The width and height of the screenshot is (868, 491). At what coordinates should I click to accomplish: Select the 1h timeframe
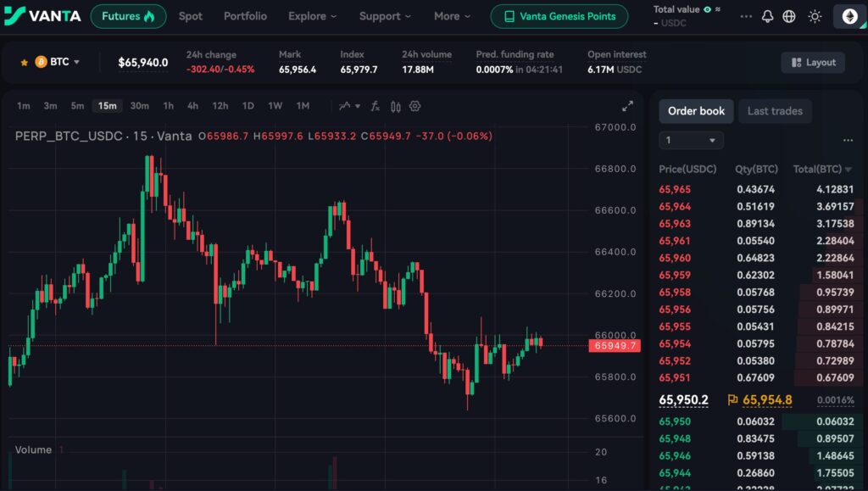(x=169, y=106)
